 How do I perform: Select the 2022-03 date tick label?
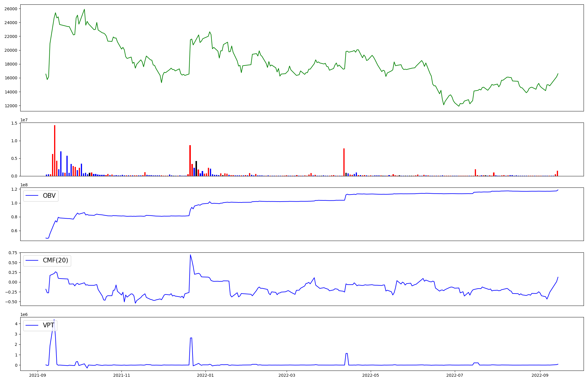(x=287, y=375)
